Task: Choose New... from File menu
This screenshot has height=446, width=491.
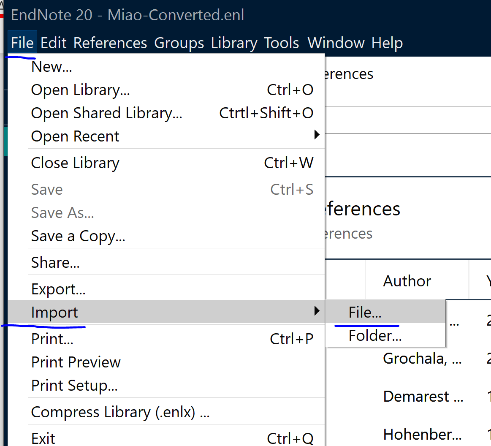Action: click(167, 67)
